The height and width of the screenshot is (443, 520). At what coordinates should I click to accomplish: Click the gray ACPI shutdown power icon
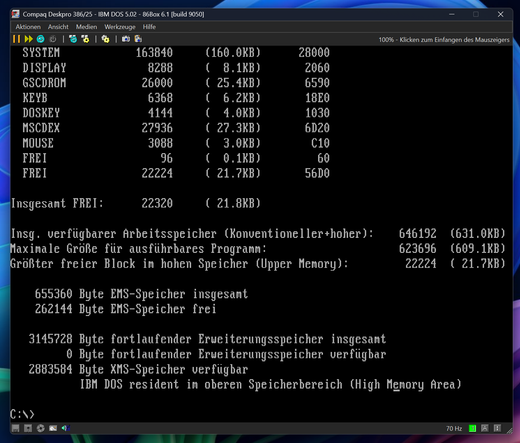[53, 39]
